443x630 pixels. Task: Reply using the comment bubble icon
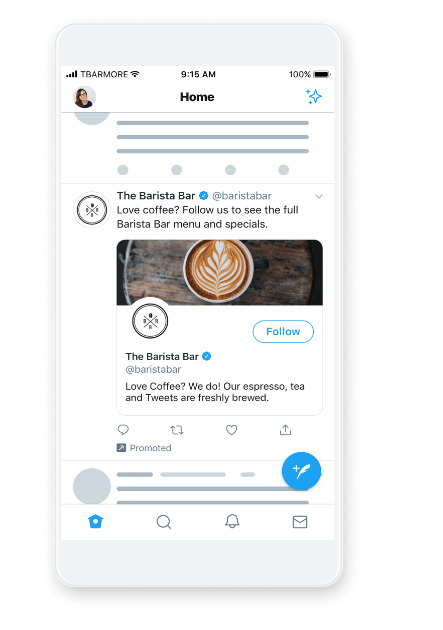123,430
